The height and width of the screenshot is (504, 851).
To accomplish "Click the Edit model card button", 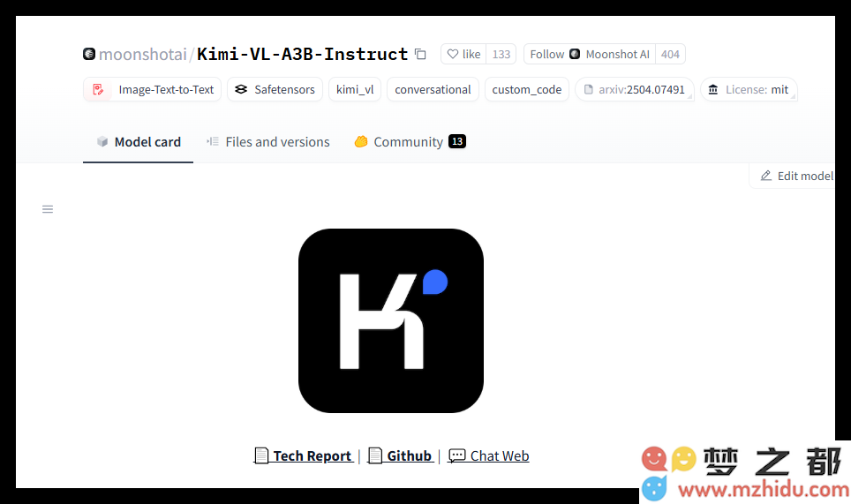I will (x=796, y=176).
